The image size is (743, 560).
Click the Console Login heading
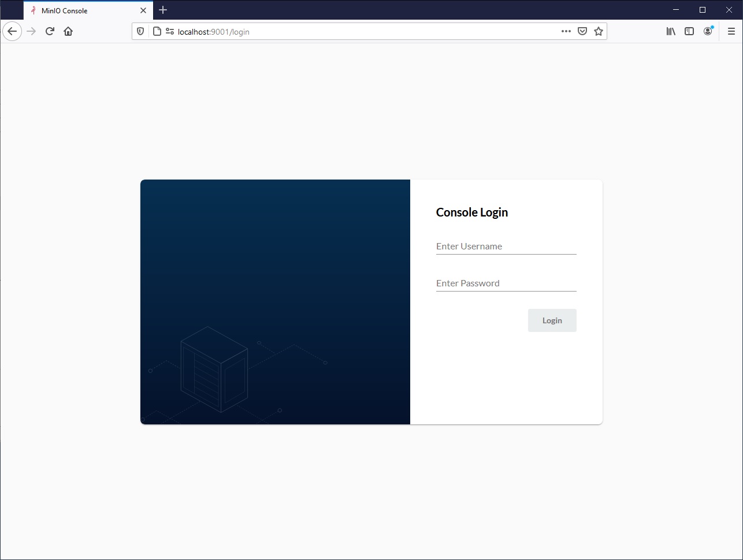[472, 212]
